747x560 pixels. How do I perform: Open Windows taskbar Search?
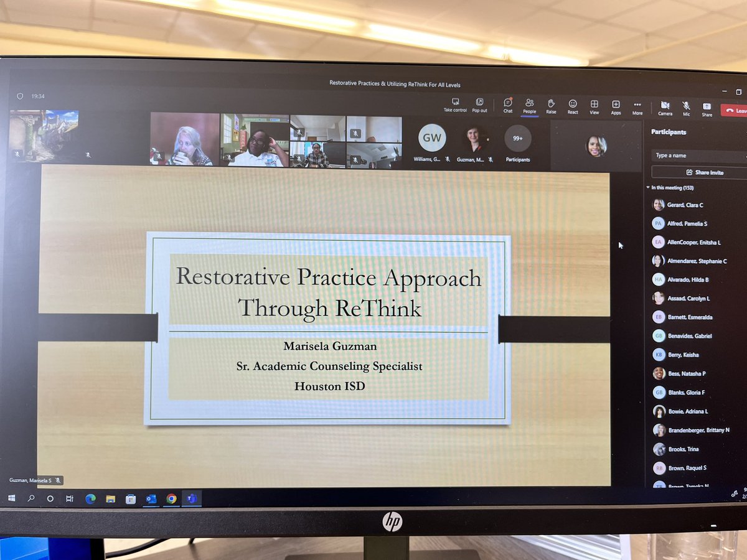click(31, 498)
